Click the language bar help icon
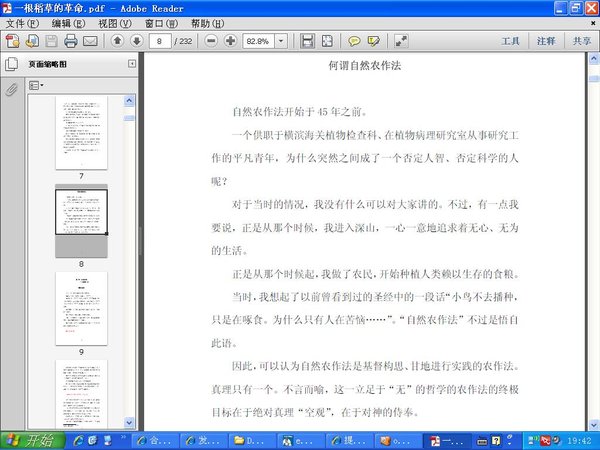This screenshot has height=450, width=600. pyautogui.click(x=496, y=441)
